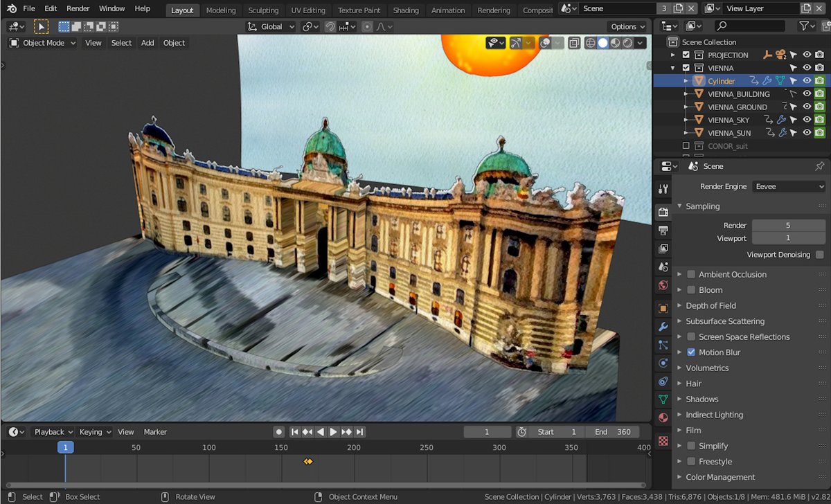Screen dimensions: 831x504
Task: Enable Screen Space Reflections checkbox
Action: point(691,336)
